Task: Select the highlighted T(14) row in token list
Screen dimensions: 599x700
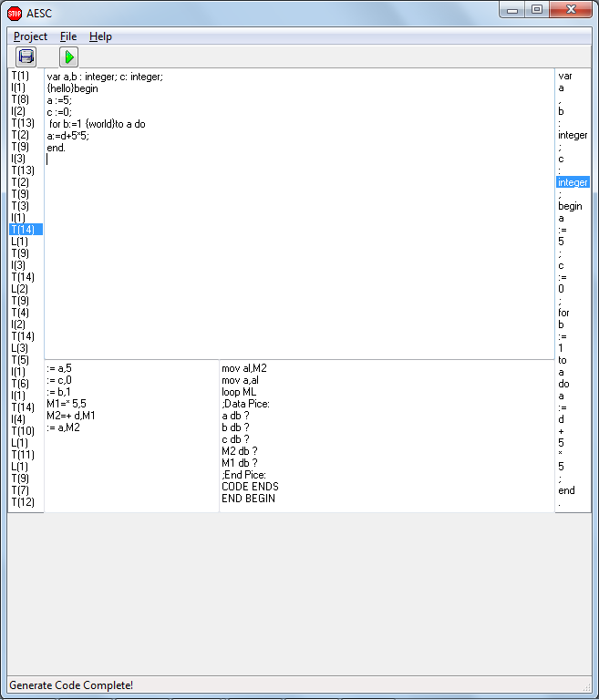Action: (x=26, y=230)
